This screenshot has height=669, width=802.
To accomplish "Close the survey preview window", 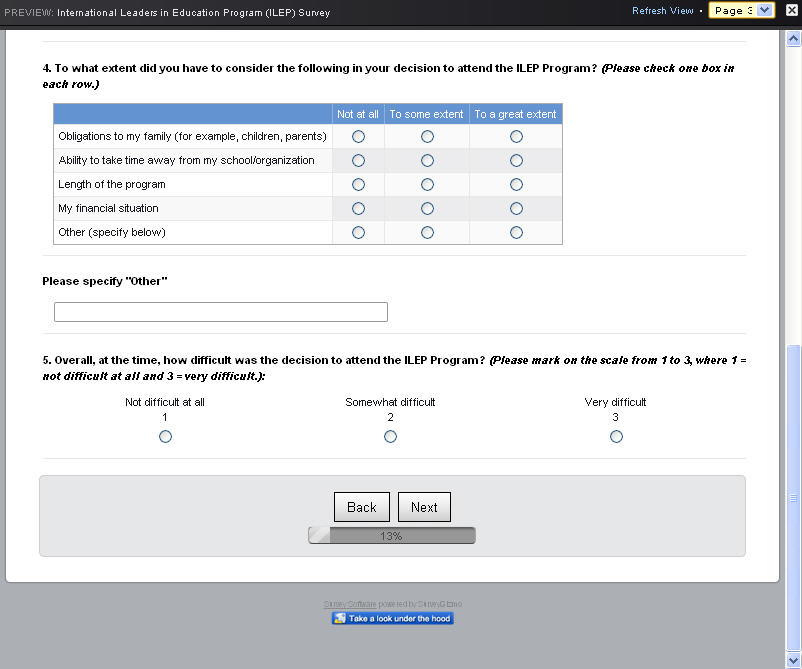I will [x=791, y=10].
